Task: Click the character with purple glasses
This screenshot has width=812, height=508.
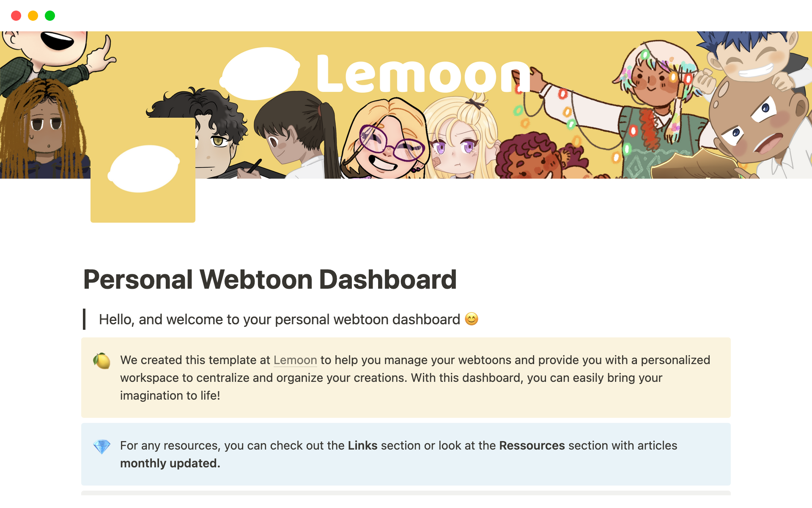Action: pos(385,142)
